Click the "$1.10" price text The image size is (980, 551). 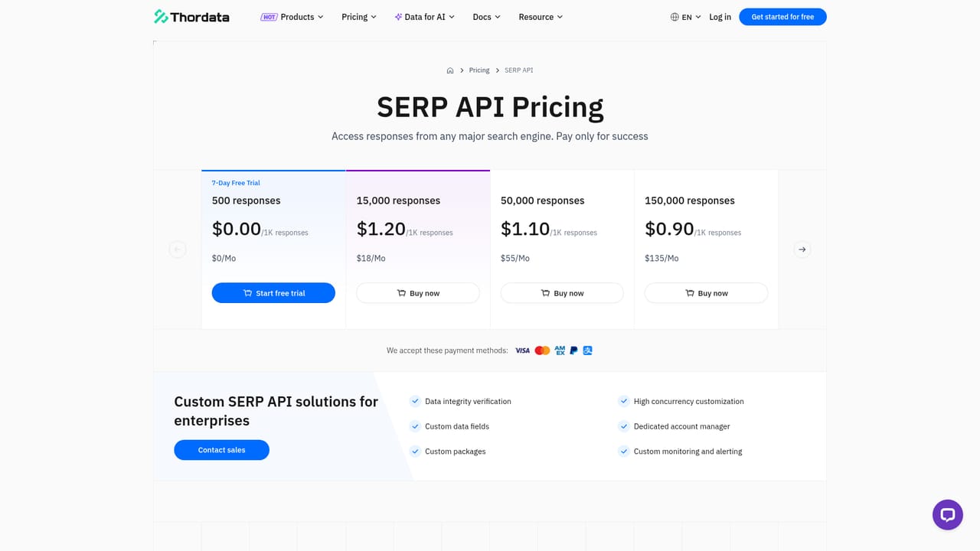tap(525, 229)
